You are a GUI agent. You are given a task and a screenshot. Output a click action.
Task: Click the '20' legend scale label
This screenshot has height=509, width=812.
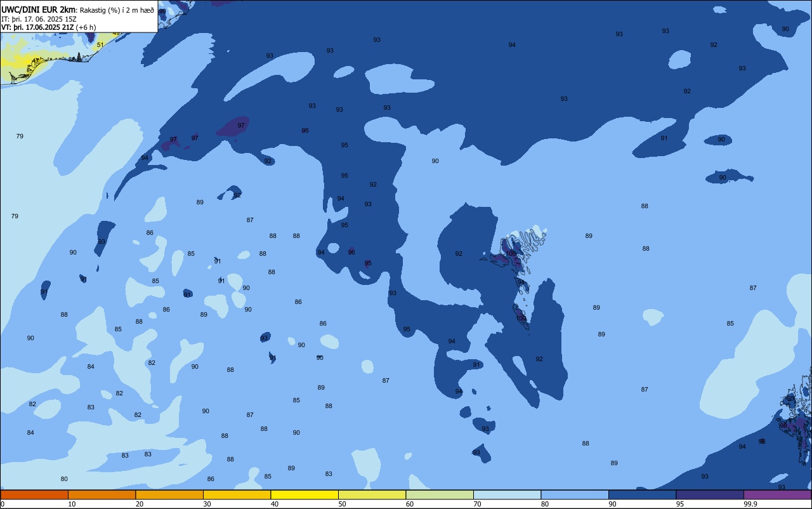tap(140, 504)
